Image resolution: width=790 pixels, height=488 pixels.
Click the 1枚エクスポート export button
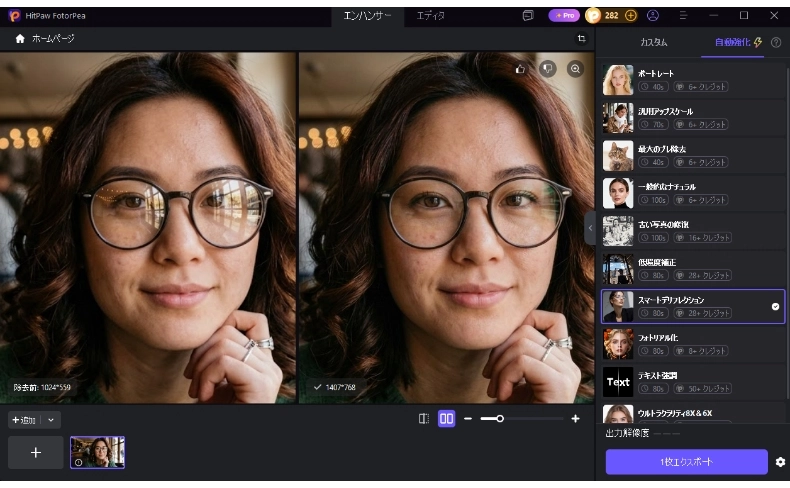pos(686,462)
